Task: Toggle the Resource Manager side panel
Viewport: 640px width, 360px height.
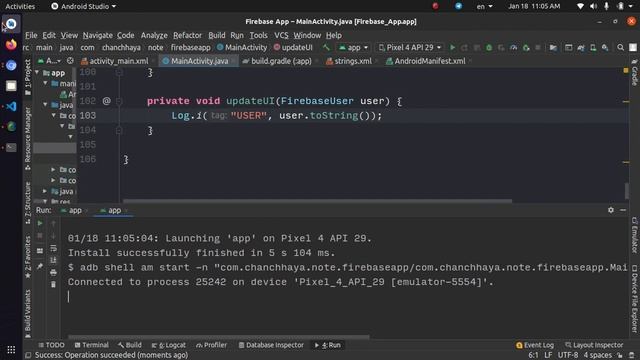Action: (28, 138)
